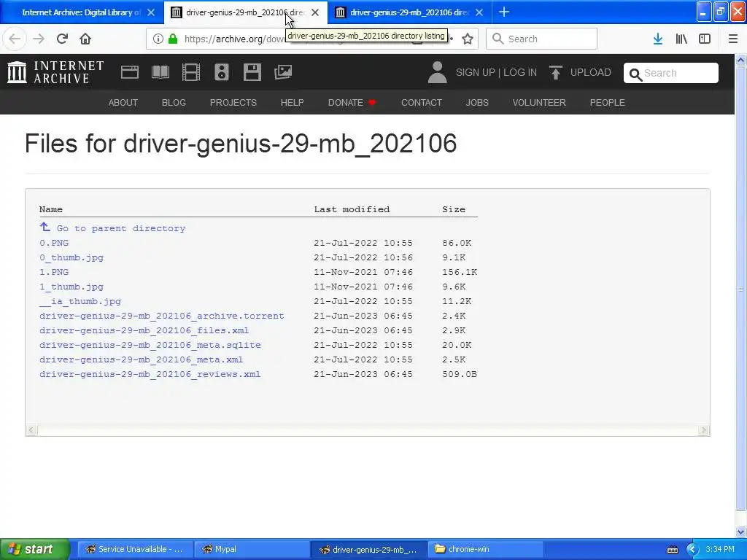Image resolution: width=747 pixels, height=560 pixels.
Task: Open the Audio speaker icon
Action: pyautogui.click(x=222, y=72)
